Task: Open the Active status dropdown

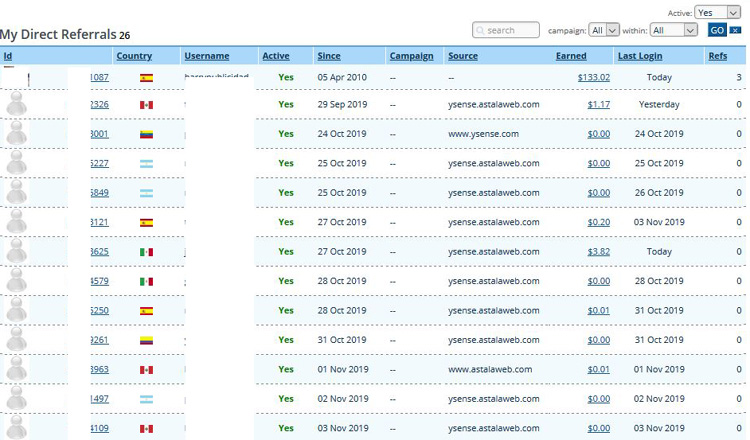Action: (x=717, y=12)
